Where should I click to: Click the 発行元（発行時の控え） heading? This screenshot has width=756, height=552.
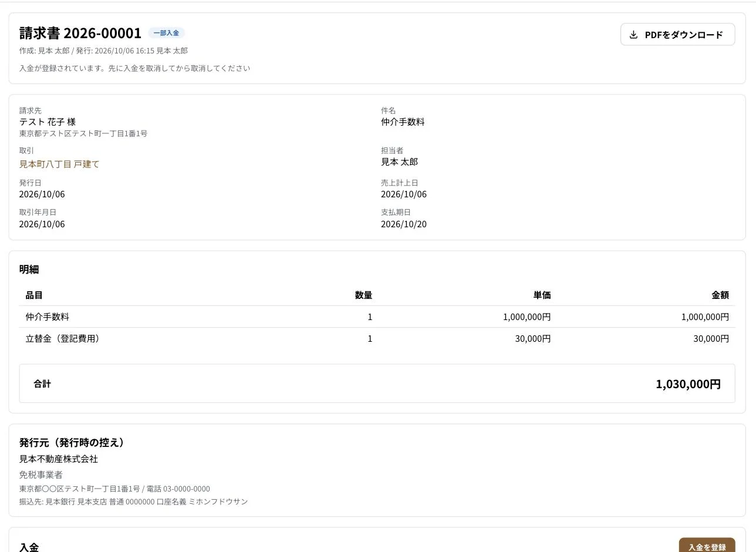(x=72, y=442)
